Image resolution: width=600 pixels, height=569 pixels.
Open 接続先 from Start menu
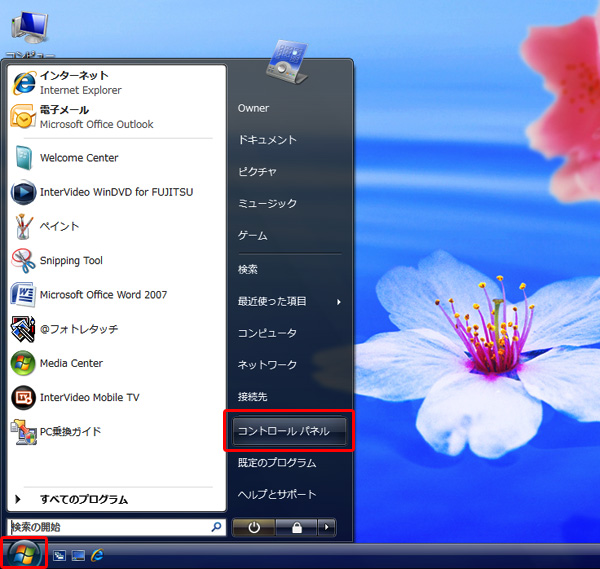[253, 397]
